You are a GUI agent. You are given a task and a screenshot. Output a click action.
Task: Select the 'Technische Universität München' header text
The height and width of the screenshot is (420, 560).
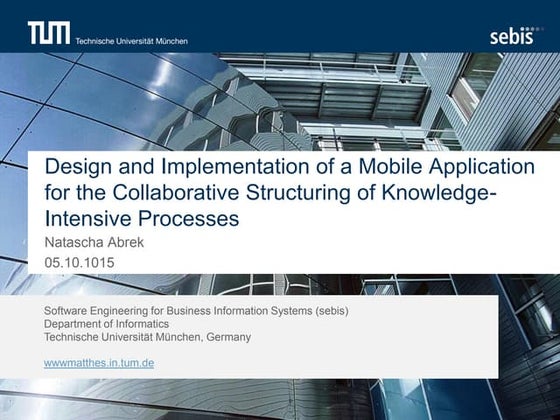(x=131, y=41)
